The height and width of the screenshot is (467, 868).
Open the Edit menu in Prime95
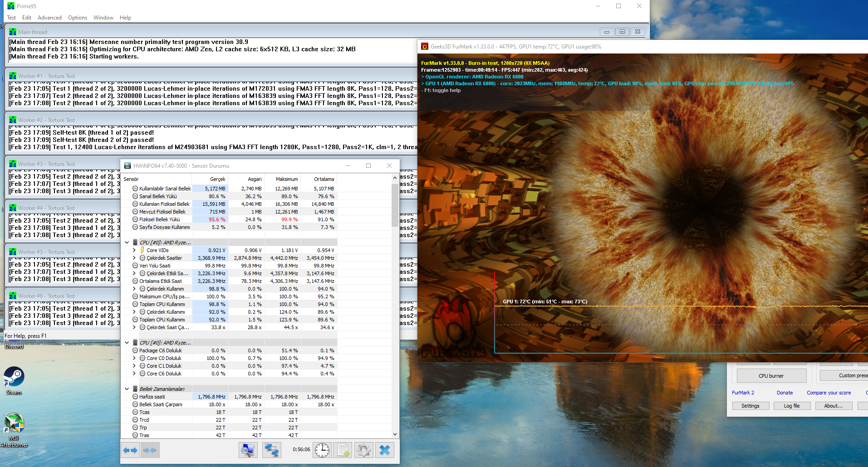27,18
